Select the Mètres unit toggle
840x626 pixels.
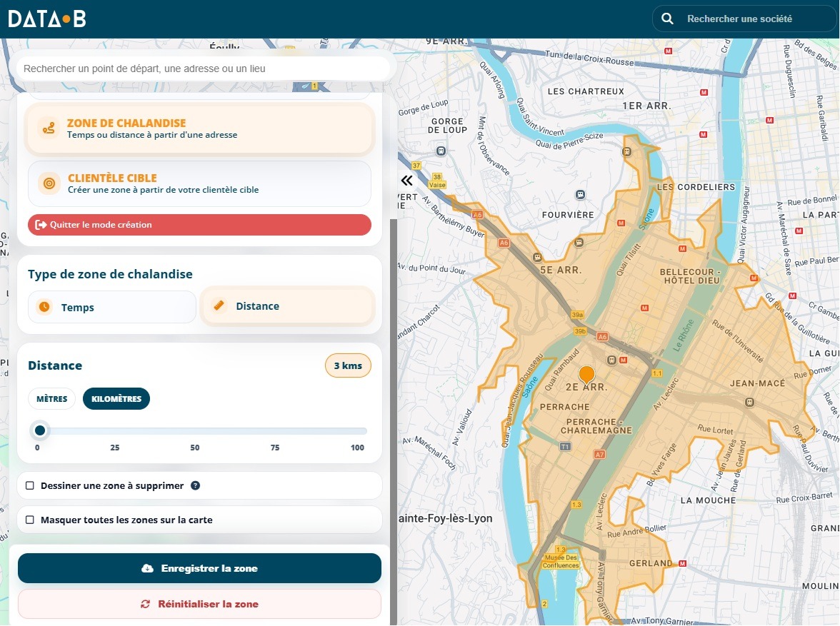coord(52,399)
